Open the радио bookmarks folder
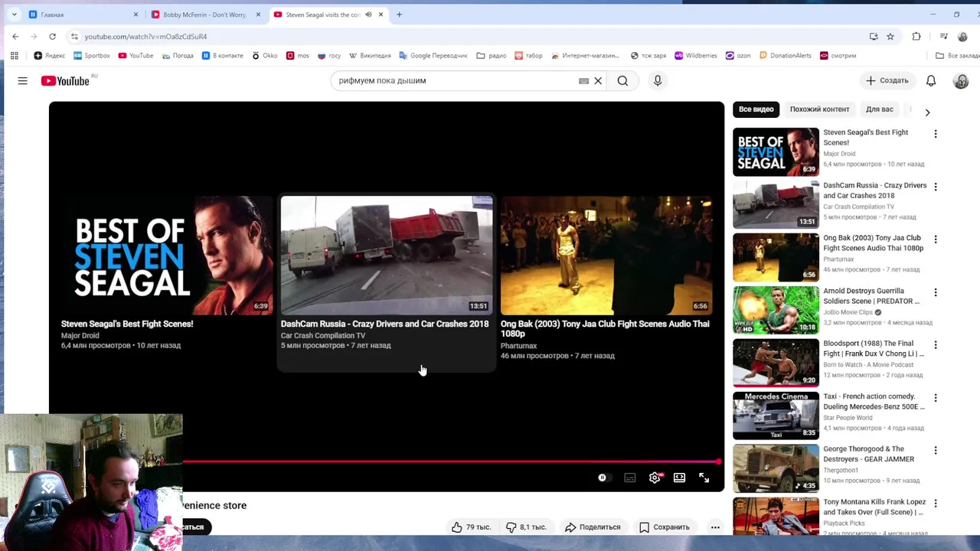 [x=492, y=55]
